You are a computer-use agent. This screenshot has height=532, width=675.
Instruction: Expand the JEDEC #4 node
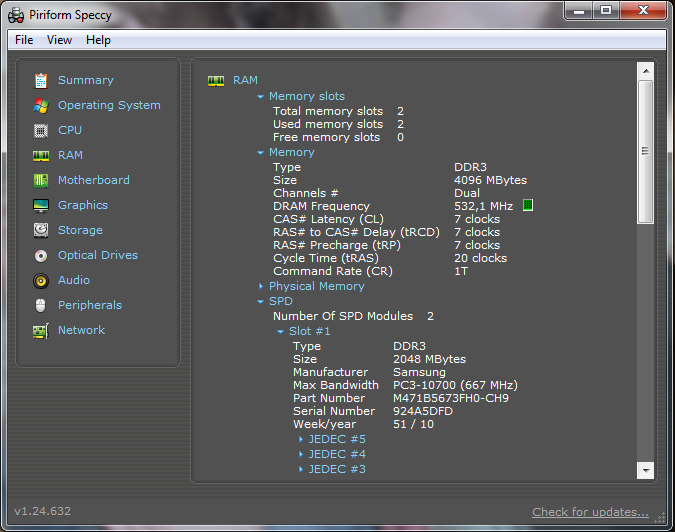pos(300,455)
